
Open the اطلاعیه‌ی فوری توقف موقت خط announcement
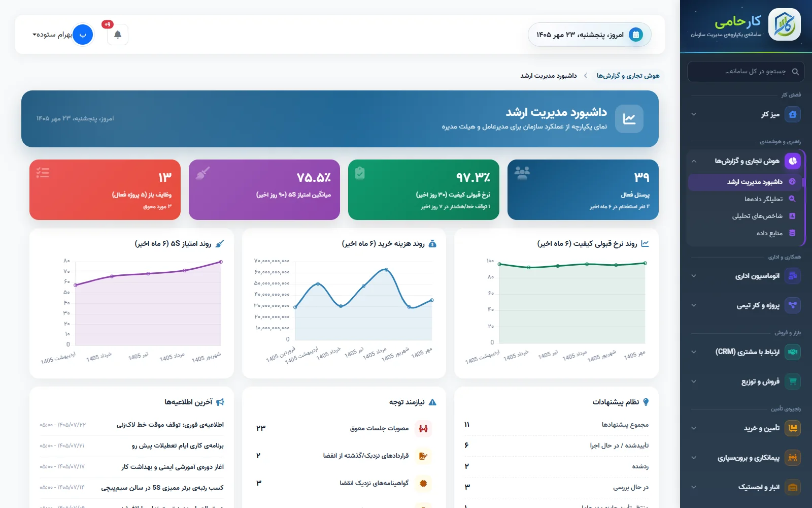click(x=170, y=425)
